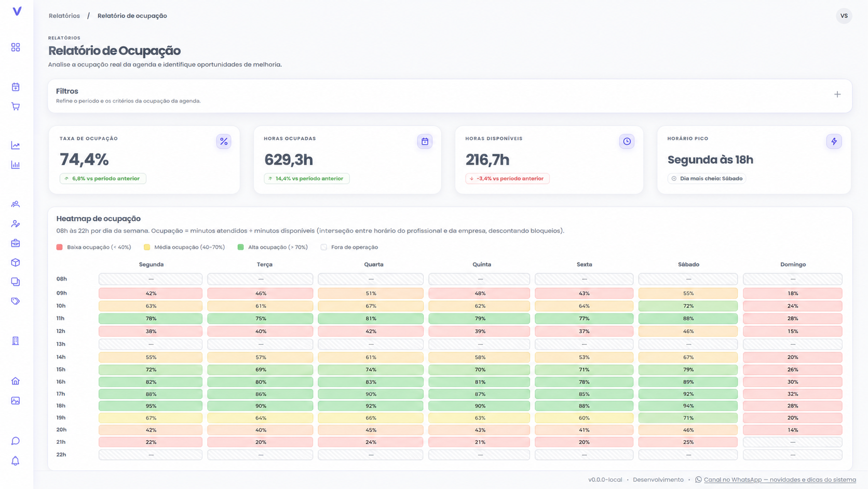Select the Quarta 11h cell showing 81%

click(x=371, y=319)
